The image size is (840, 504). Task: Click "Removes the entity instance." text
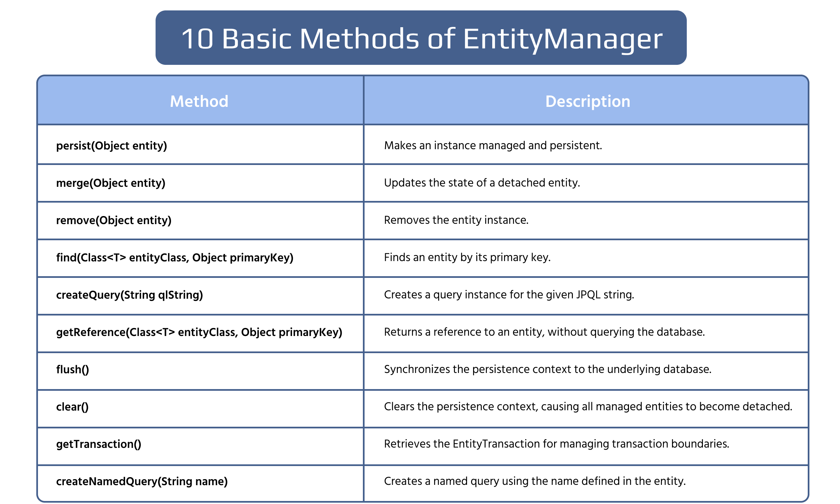pos(456,220)
